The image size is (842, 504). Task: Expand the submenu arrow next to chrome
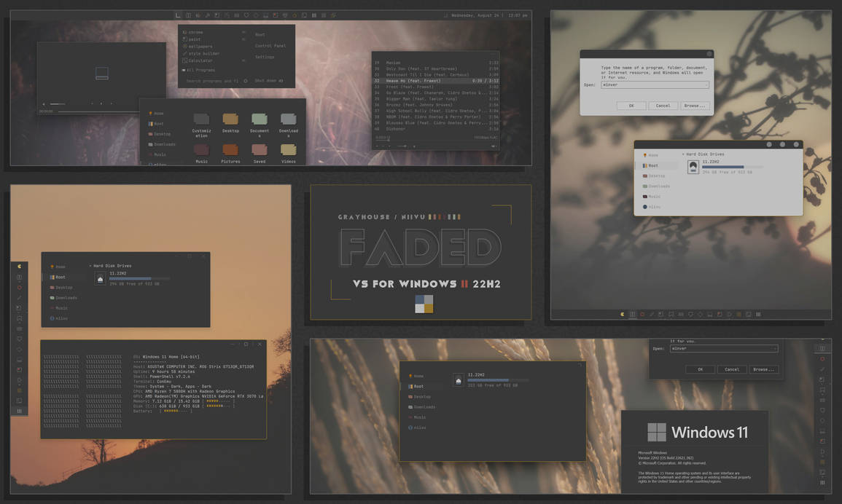coord(243,32)
